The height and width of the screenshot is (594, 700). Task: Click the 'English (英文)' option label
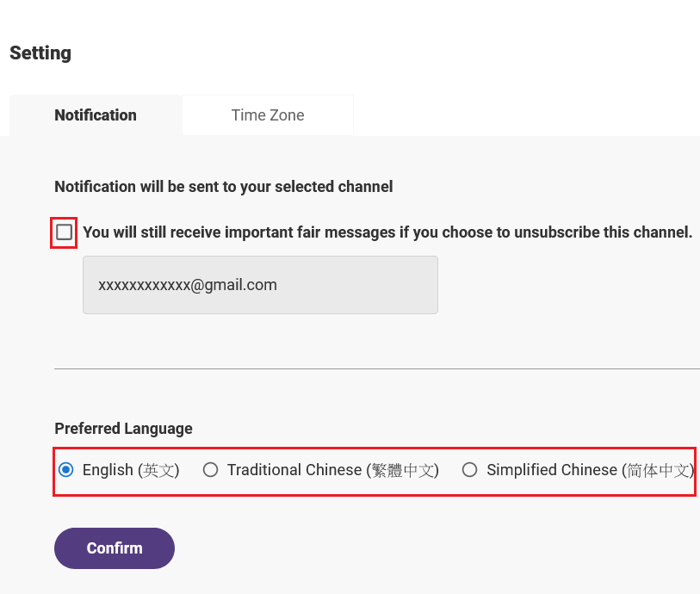tap(131, 470)
